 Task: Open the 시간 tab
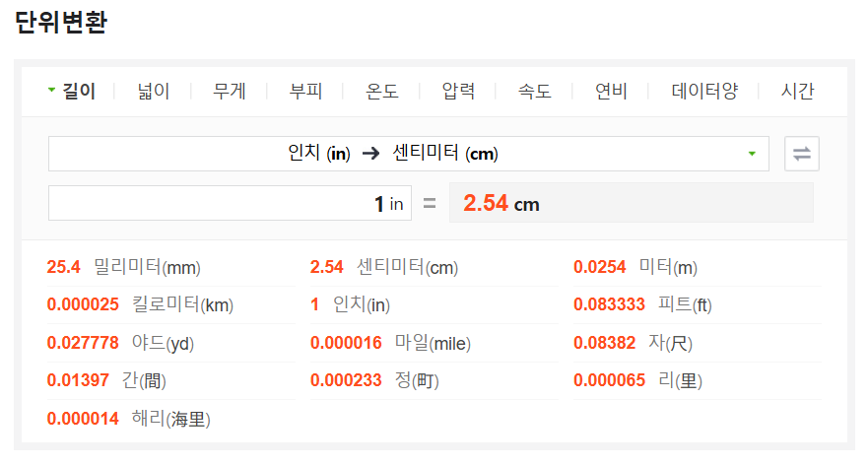point(798,91)
